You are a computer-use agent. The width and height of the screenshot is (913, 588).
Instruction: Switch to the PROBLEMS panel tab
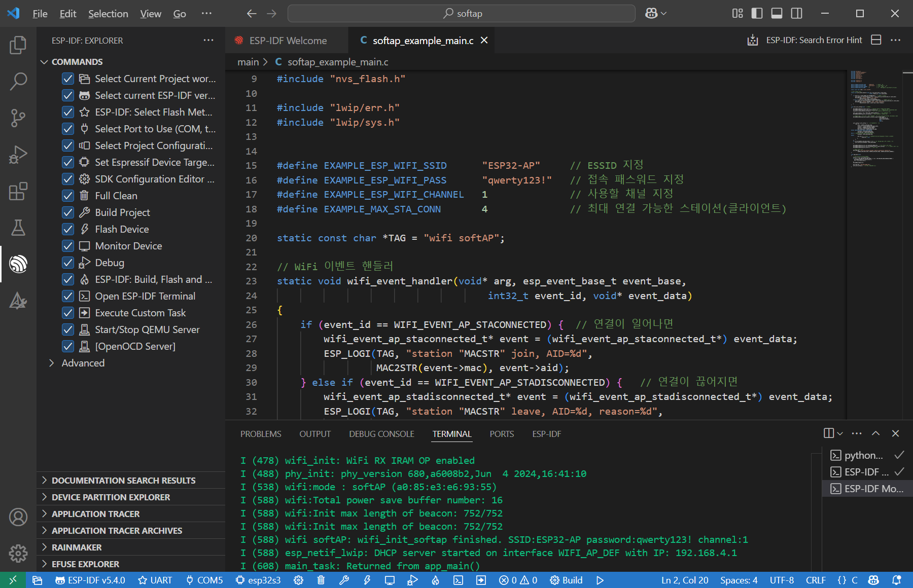coord(261,434)
